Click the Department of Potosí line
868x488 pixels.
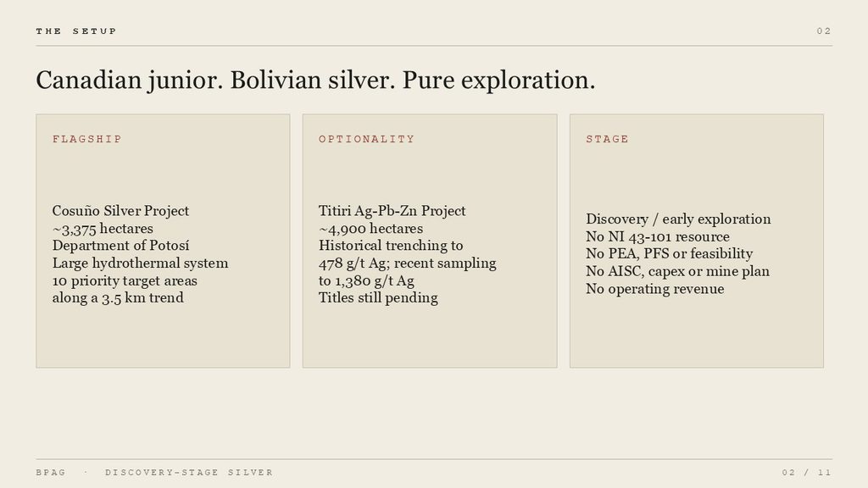tap(120, 246)
